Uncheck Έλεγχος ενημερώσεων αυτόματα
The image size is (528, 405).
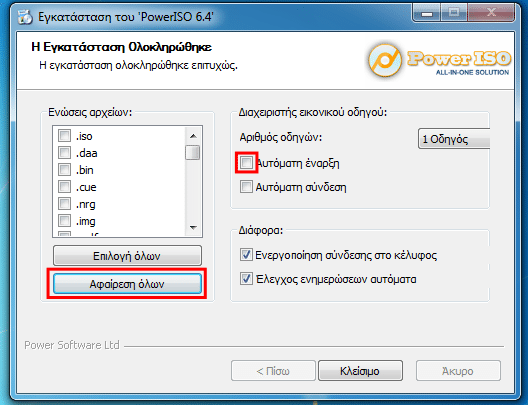pos(246,279)
